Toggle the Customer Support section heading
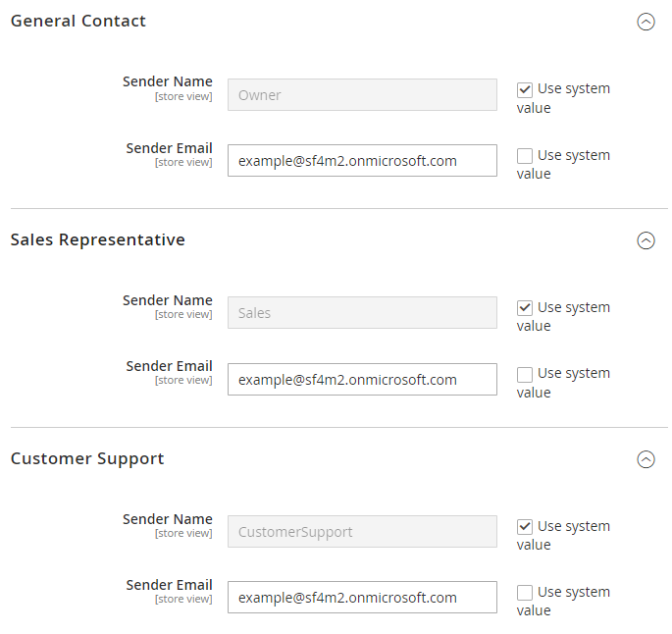This screenshot has width=672, height=634. point(87,459)
